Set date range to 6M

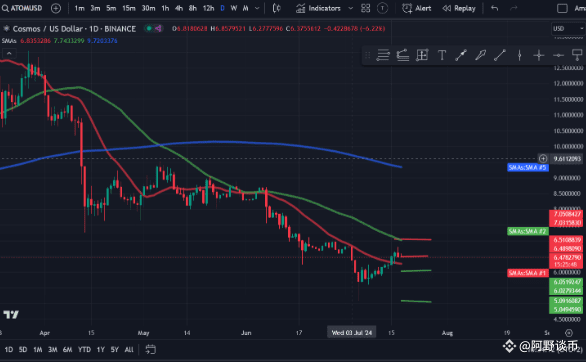coord(67,350)
